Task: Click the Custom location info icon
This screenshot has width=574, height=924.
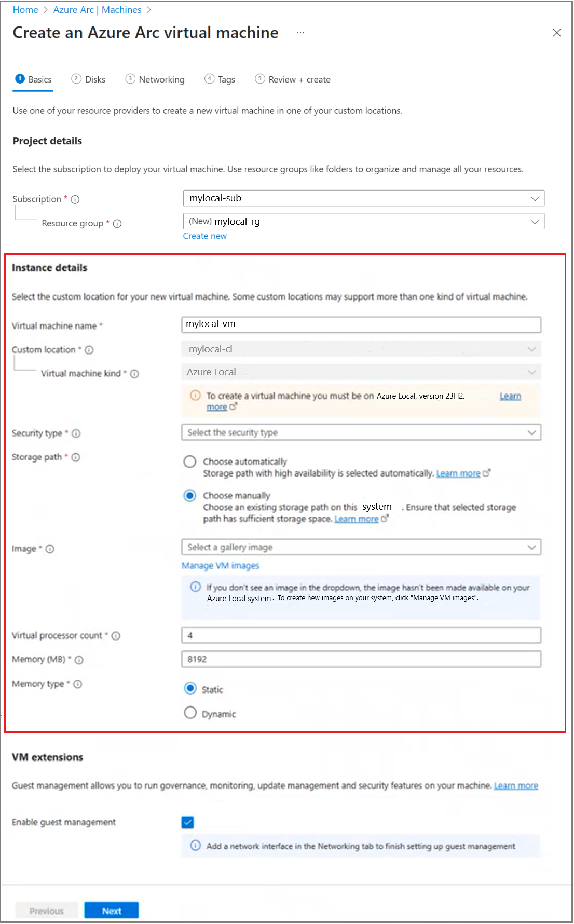Action: pos(89,350)
